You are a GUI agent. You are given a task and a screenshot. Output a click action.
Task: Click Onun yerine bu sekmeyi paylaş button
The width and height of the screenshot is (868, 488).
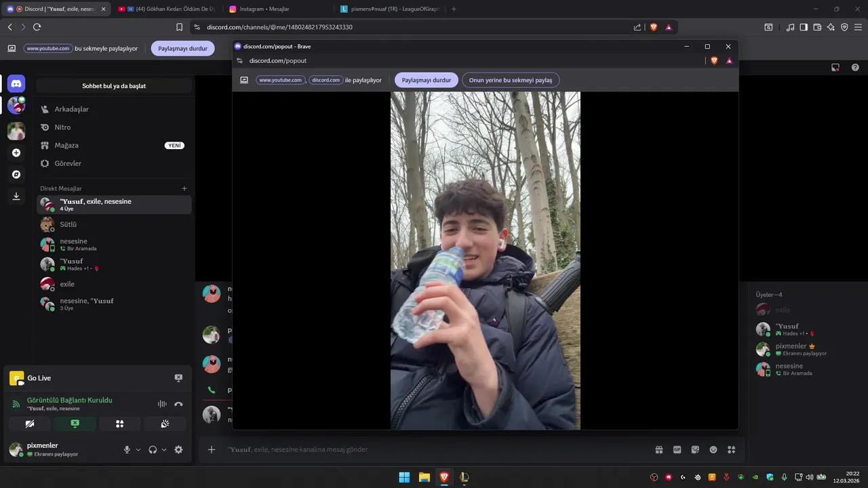[511, 80]
